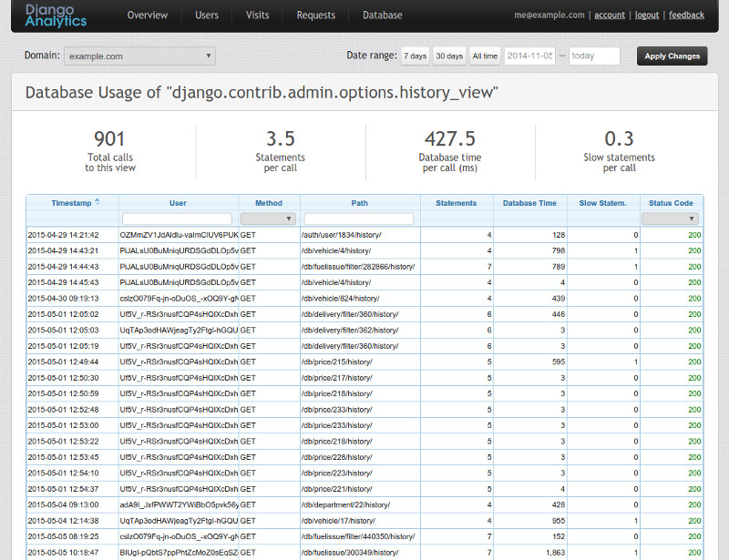Click the Django Analytics logo
The image size is (729, 560).
(56, 16)
